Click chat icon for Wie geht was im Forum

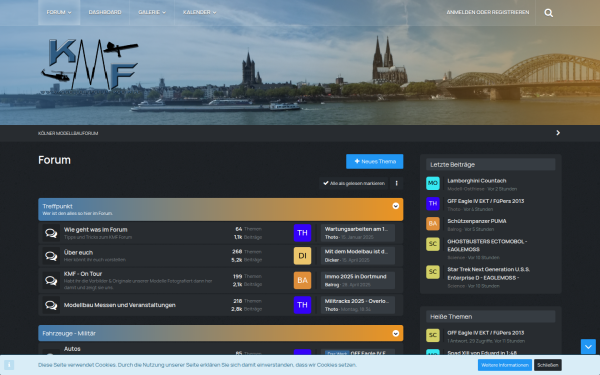point(51,233)
